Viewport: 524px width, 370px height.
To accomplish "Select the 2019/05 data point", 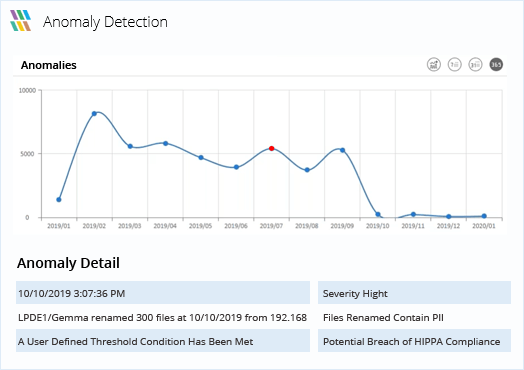I will (201, 157).
